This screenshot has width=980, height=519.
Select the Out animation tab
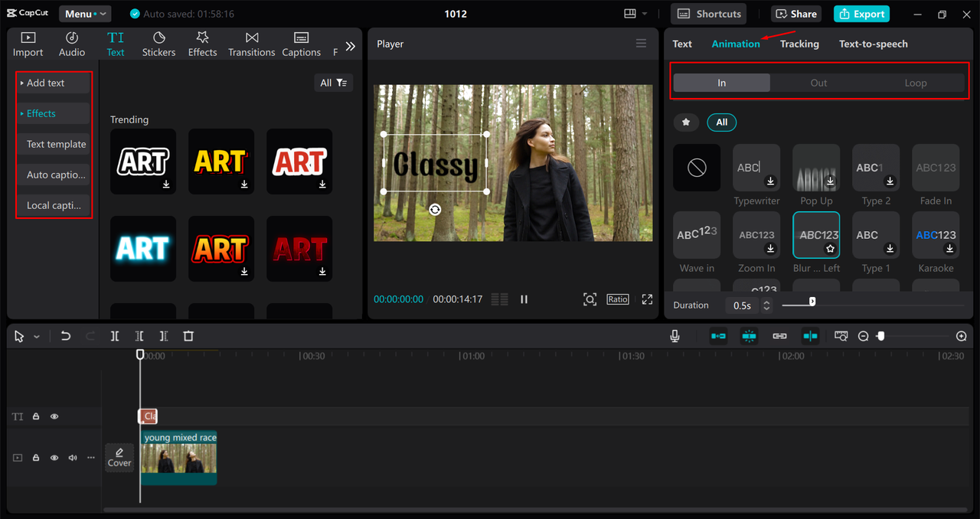click(818, 83)
